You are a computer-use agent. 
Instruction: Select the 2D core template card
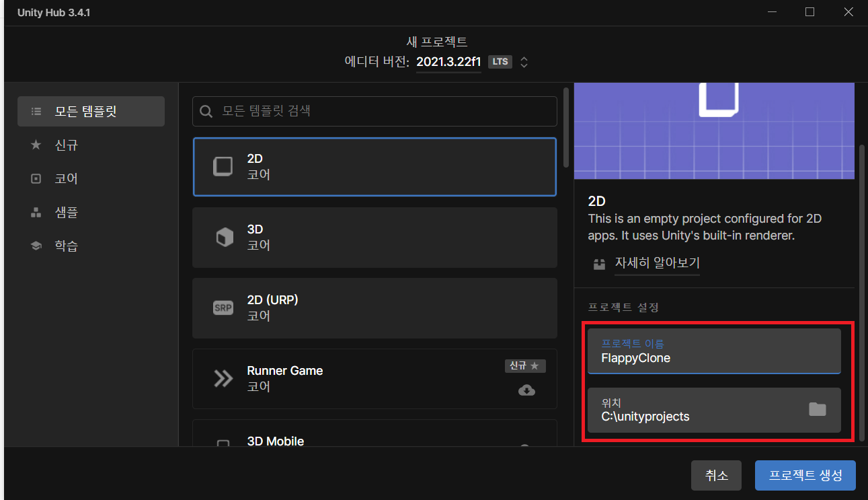(x=374, y=167)
